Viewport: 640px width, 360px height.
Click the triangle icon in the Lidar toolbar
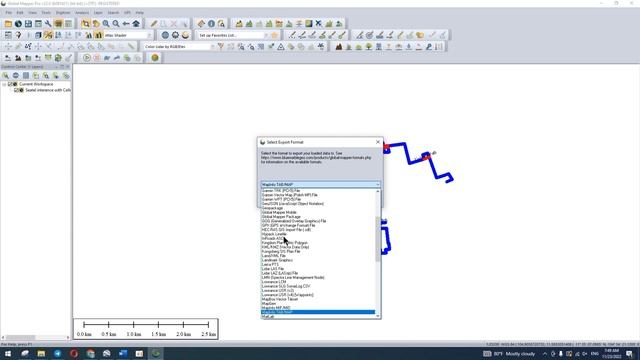(281, 47)
